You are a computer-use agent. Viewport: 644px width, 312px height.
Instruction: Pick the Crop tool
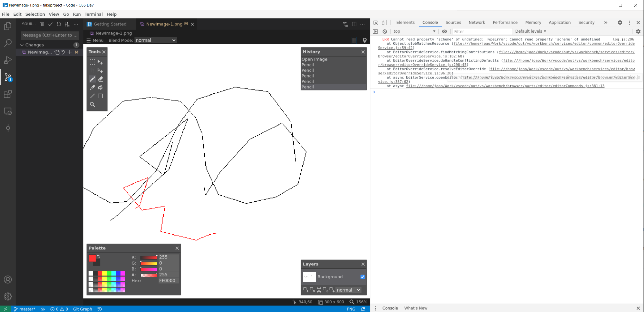click(x=92, y=70)
